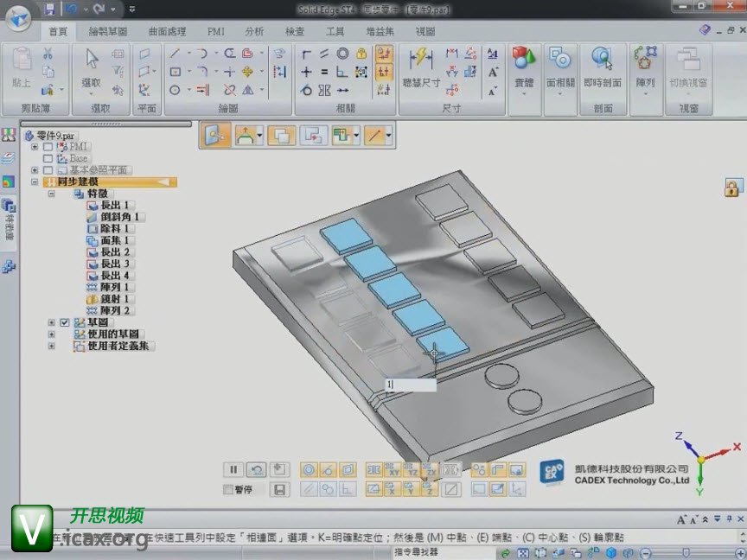Collapse the 同步建模 tree node
Viewport: 747px width, 560px height.
point(35,182)
